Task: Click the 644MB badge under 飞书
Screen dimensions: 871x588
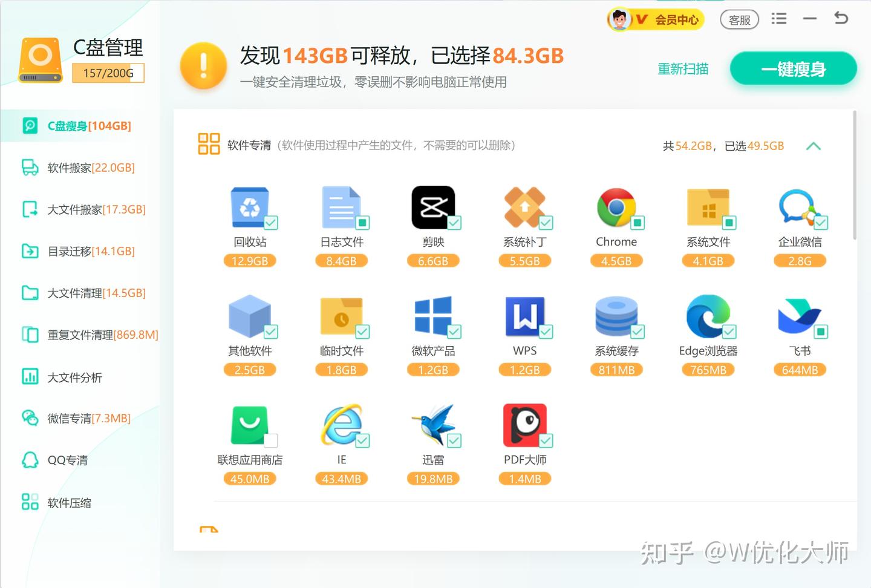Action: tap(800, 370)
